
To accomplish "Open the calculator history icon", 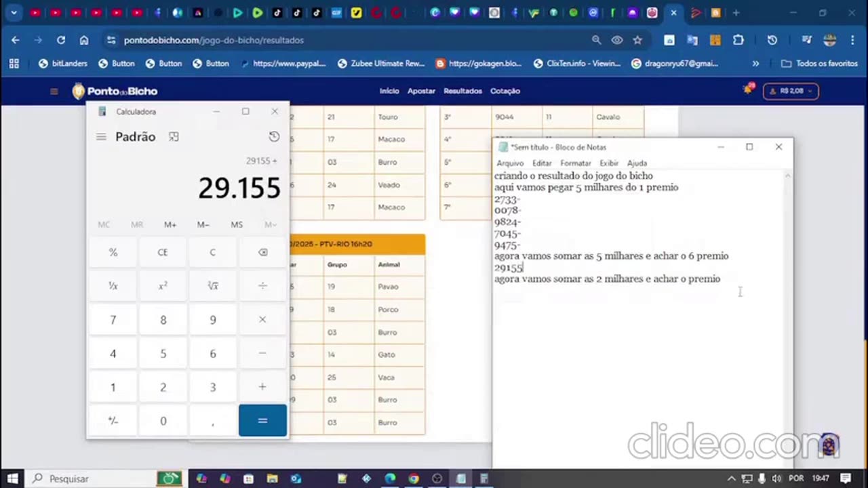I will (x=274, y=137).
